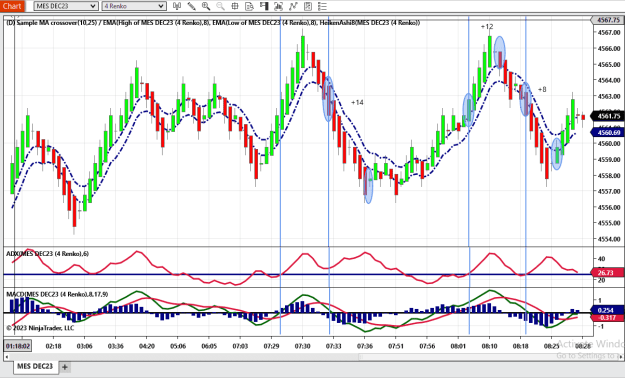Click the MACD(MES DEC23) panel label
The image size is (625, 378).
click(x=57, y=294)
